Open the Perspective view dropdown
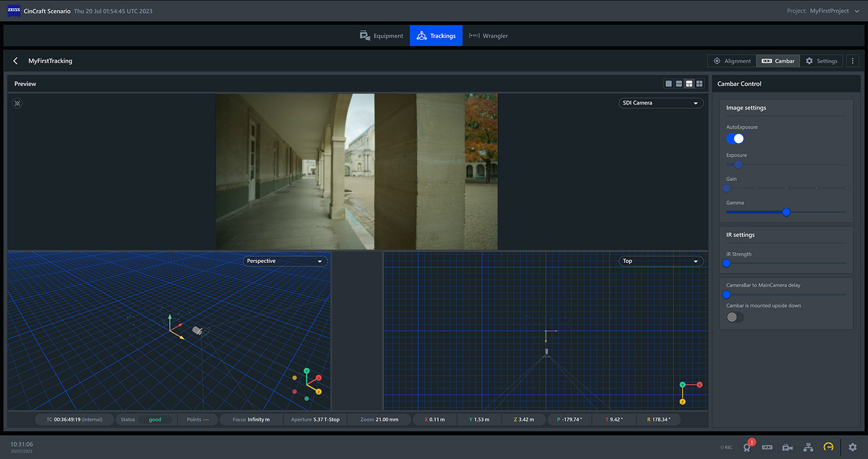 pyautogui.click(x=285, y=261)
